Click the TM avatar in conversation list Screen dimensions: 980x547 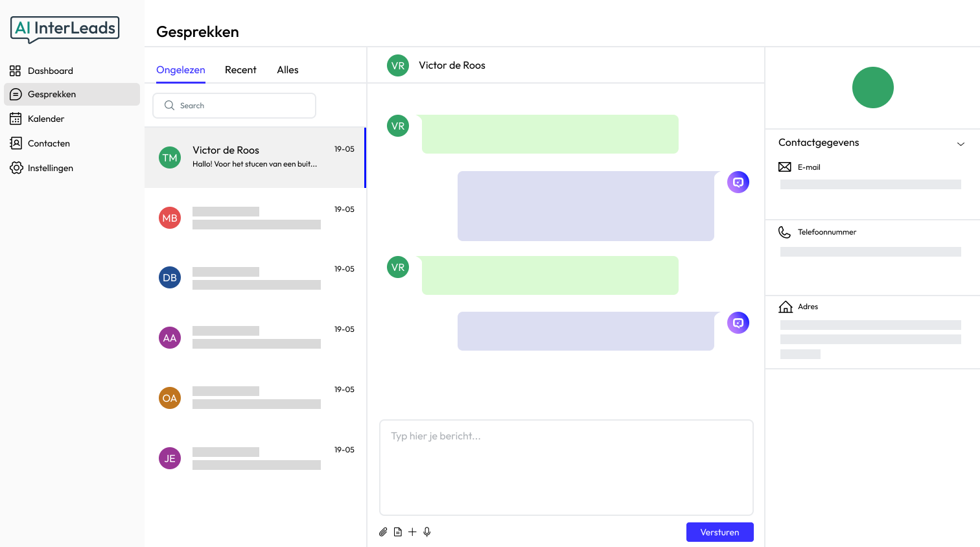(170, 157)
